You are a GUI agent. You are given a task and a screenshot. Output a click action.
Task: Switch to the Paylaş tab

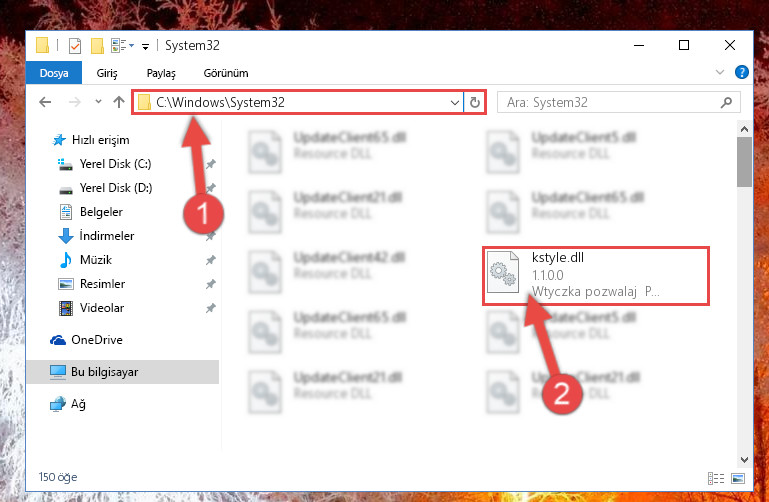click(161, 73)
